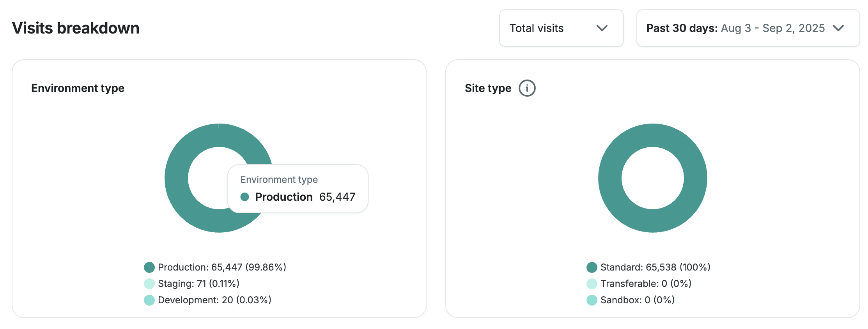Toggle the Staging legend color dot
This screenshot has width=868, height=329.
[x=149, y=284]
